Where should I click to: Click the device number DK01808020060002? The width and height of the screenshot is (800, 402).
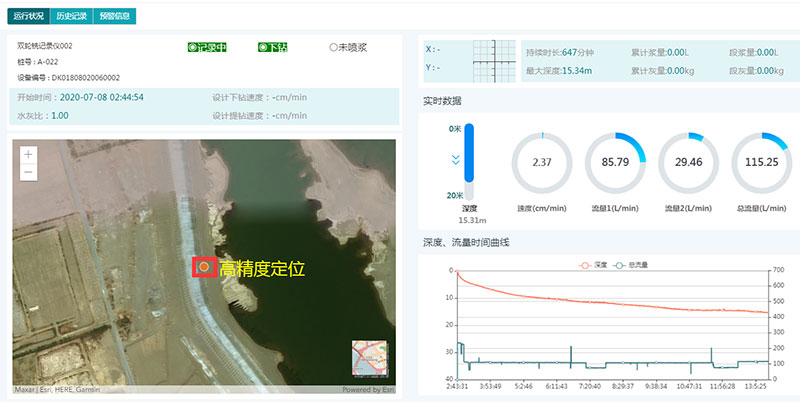point(86,78)
